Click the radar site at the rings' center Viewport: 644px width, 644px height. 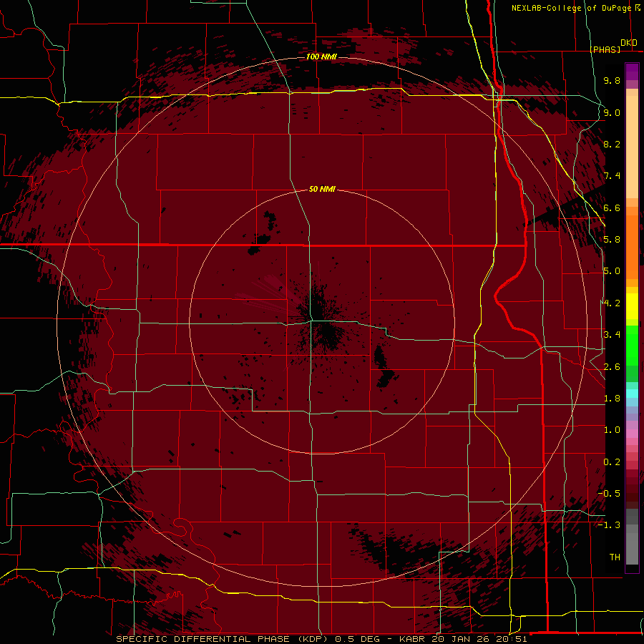pyautogui.click(x=321, y=321)
